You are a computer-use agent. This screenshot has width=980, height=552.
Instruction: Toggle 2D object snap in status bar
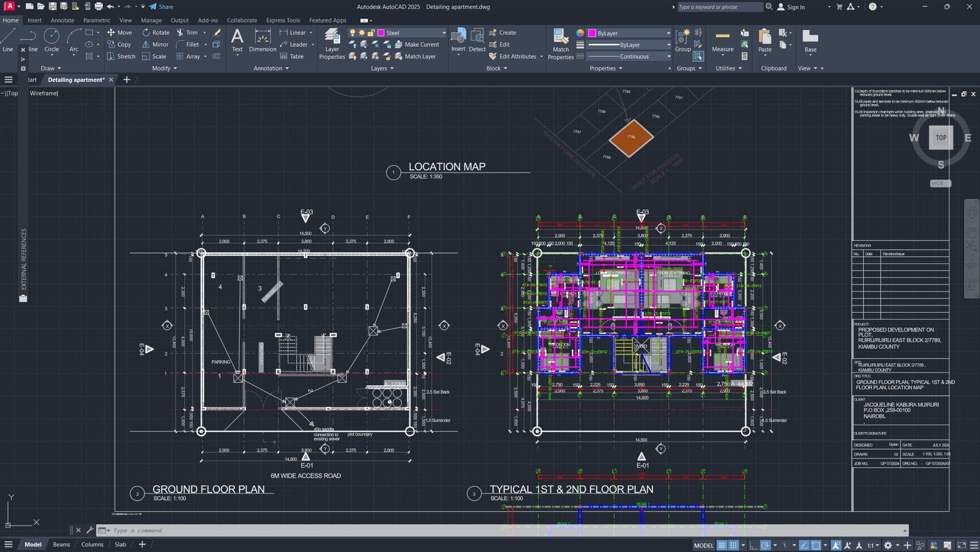click(816, 545)
